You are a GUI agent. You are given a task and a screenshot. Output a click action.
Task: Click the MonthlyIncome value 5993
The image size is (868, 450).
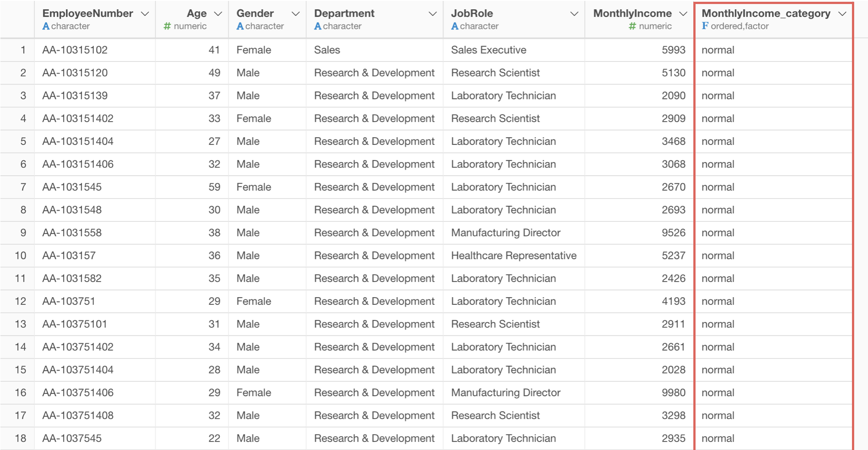pos(673,50)
